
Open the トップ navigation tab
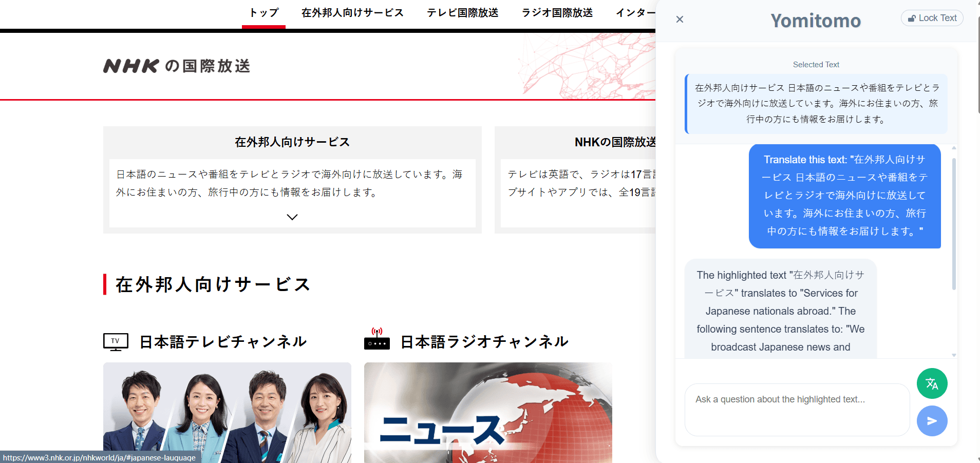(x=263, y=12)
